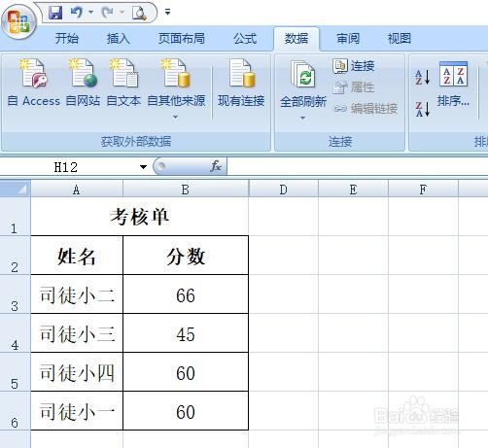Screen dimensions: 488x448
Task: Switch to the 审阅 tab
Action: click(348, 39)
